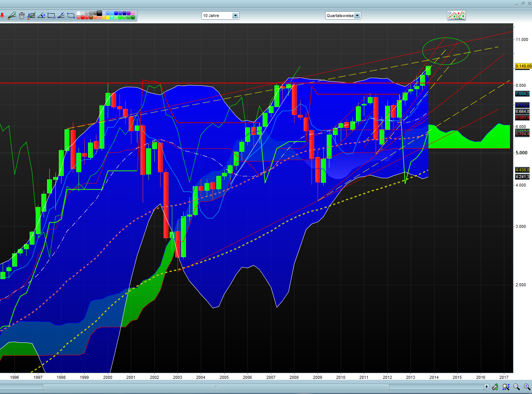Click the 9.149,66 current price label

tap(523, 66)
